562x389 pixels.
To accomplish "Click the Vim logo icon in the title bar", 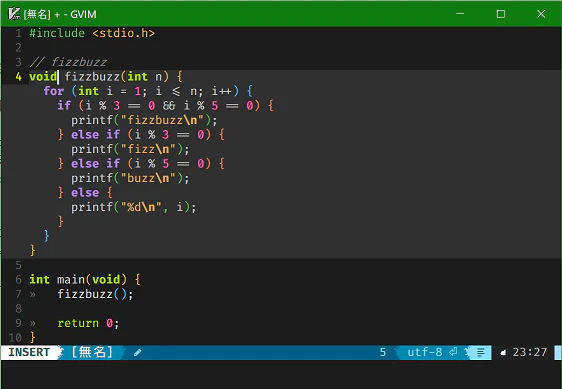I will coord(14,14).
